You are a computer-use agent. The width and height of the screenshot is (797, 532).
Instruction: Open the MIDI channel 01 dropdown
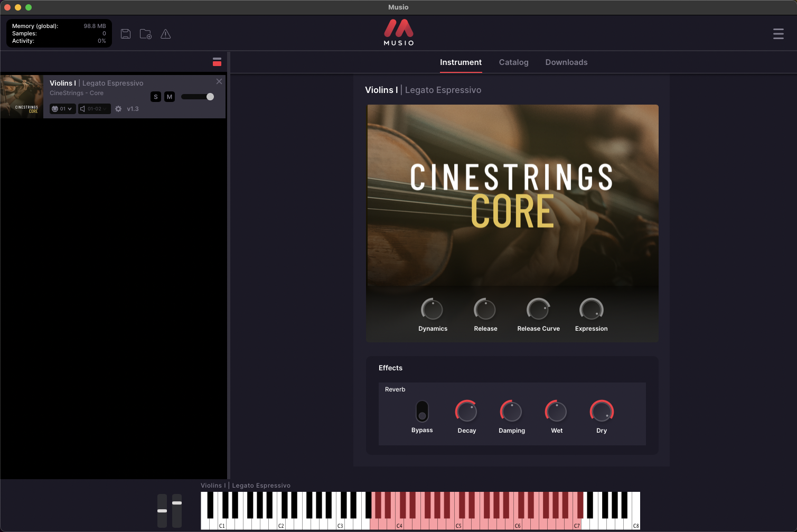pyautogui.click(x=63, y=109)
